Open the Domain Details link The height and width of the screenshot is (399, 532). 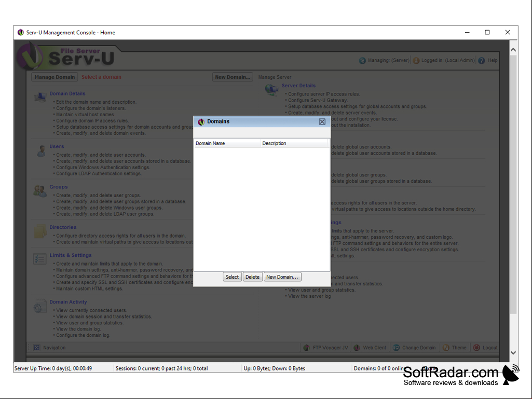[67, 93]
